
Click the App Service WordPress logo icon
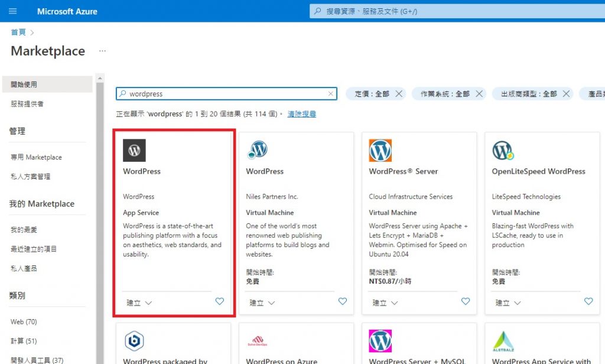coord(134,150)
